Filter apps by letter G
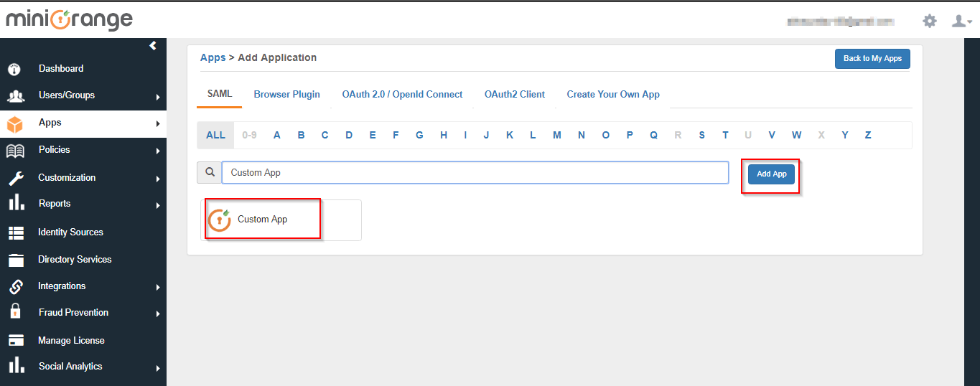The image size is (980, 386). [419, 135]
